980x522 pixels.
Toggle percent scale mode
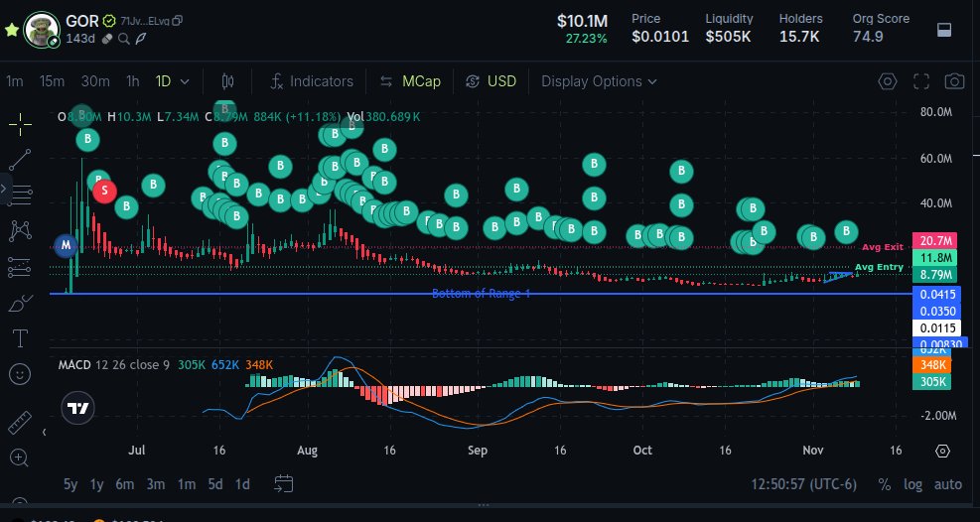tap(885, 484)
